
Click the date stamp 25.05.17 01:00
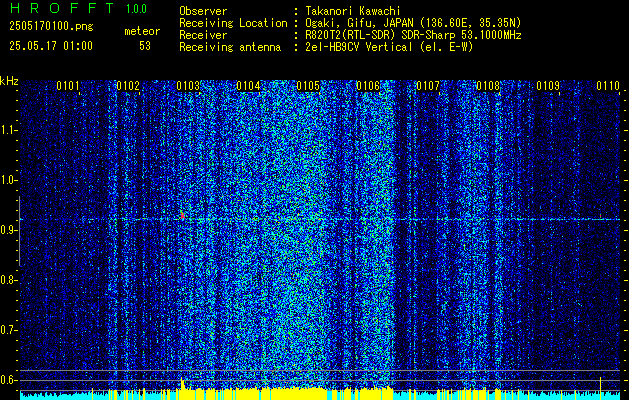[51, 46]
